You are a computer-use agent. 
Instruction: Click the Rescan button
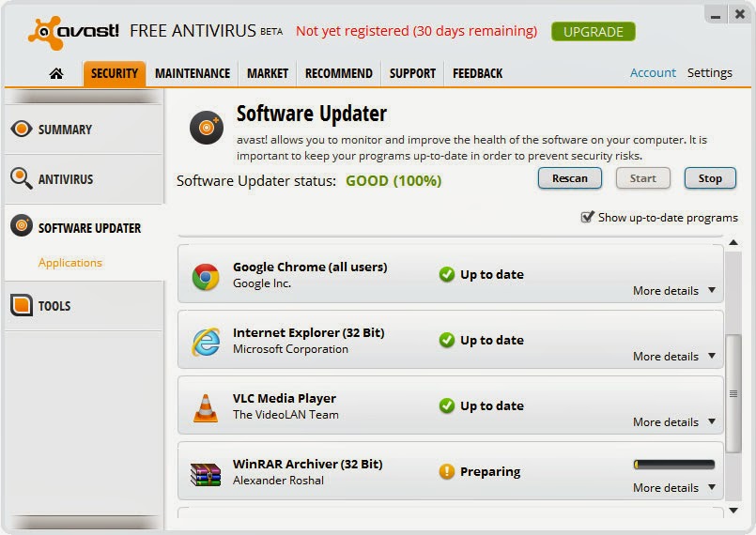click(x=570, y=178)
